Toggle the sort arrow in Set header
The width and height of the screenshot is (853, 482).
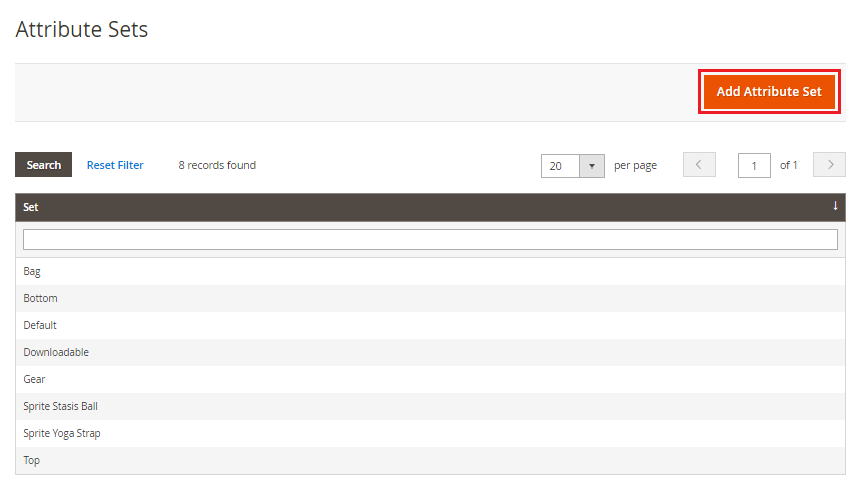[835, 206]
